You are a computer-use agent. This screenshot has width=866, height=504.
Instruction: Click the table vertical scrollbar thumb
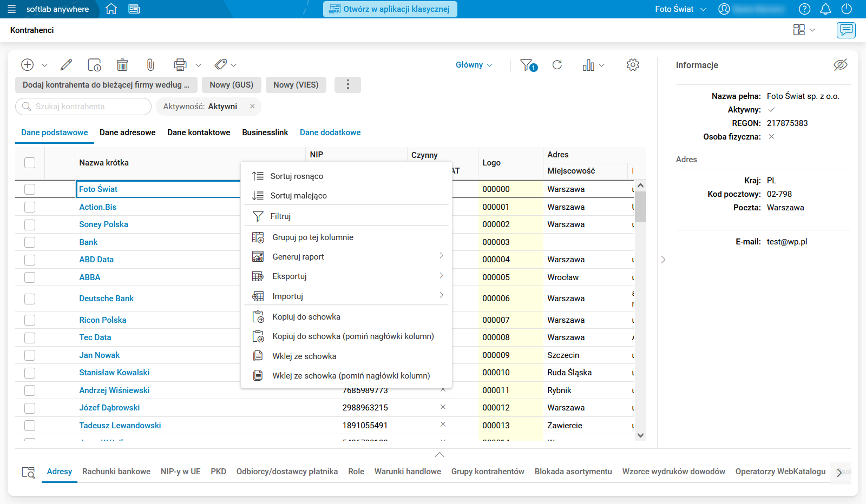click(641, 207)
